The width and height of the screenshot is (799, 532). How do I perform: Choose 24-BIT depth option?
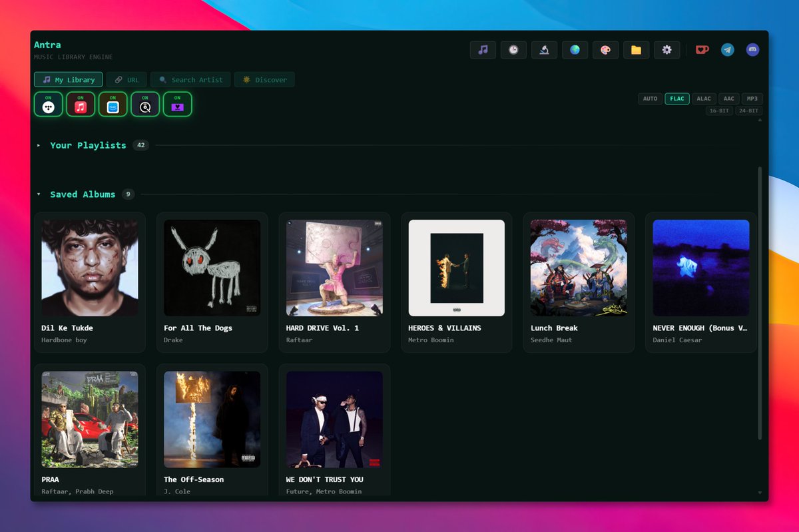(748, 111)
